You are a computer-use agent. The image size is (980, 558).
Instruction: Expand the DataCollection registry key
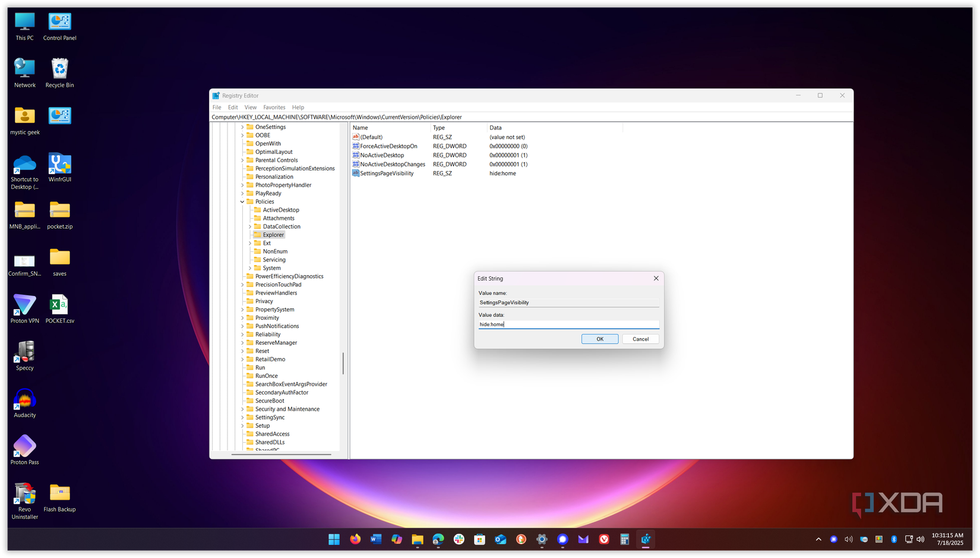250,226
